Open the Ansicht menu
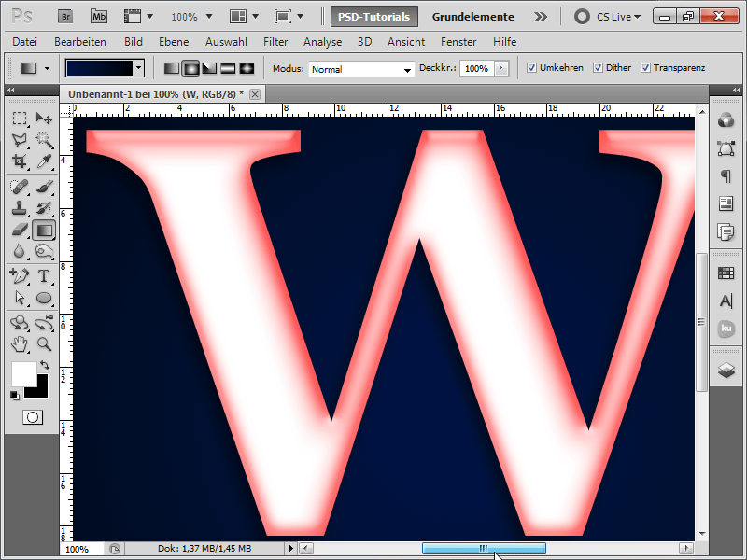Screen dimensions: 747x560 coord(406,42)
